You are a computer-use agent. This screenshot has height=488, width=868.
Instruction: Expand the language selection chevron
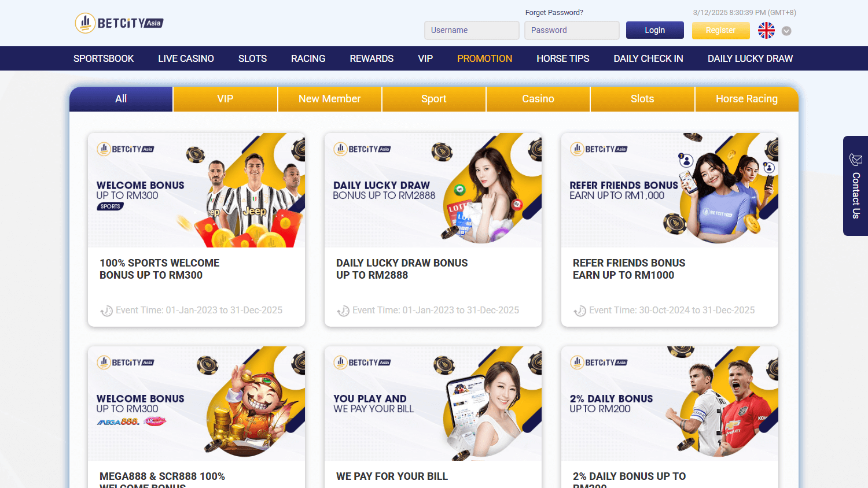(x=786, y=31)
